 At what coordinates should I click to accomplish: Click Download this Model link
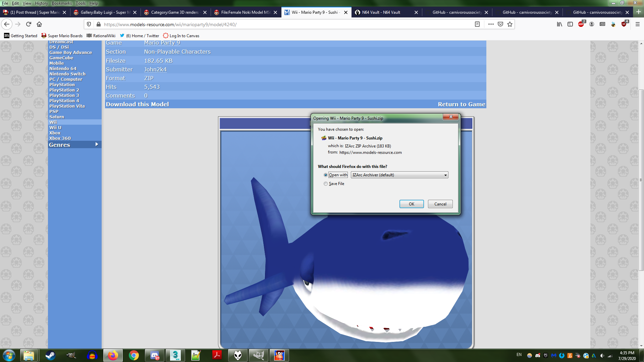[137, 104]
